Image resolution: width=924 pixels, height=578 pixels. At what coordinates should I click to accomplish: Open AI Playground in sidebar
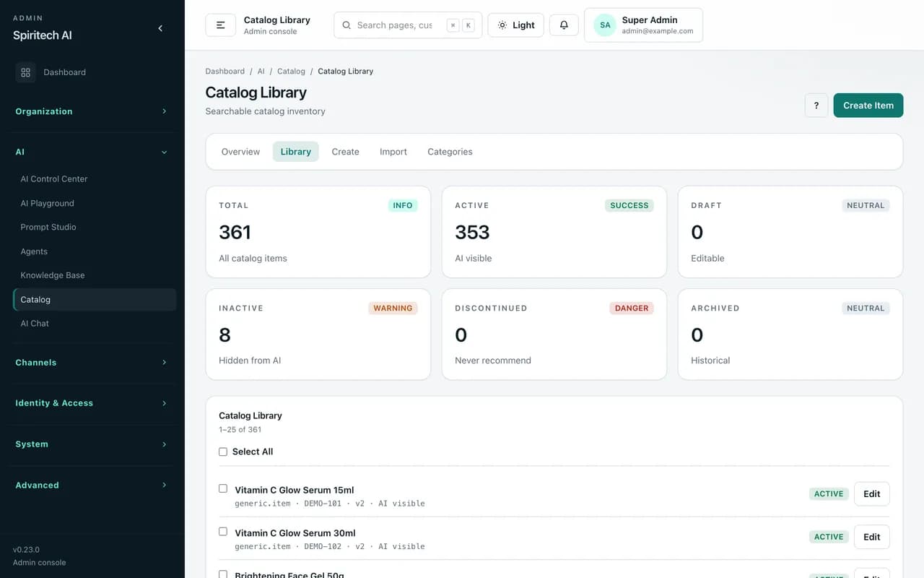pyautogui.click(x=95, y=203)
